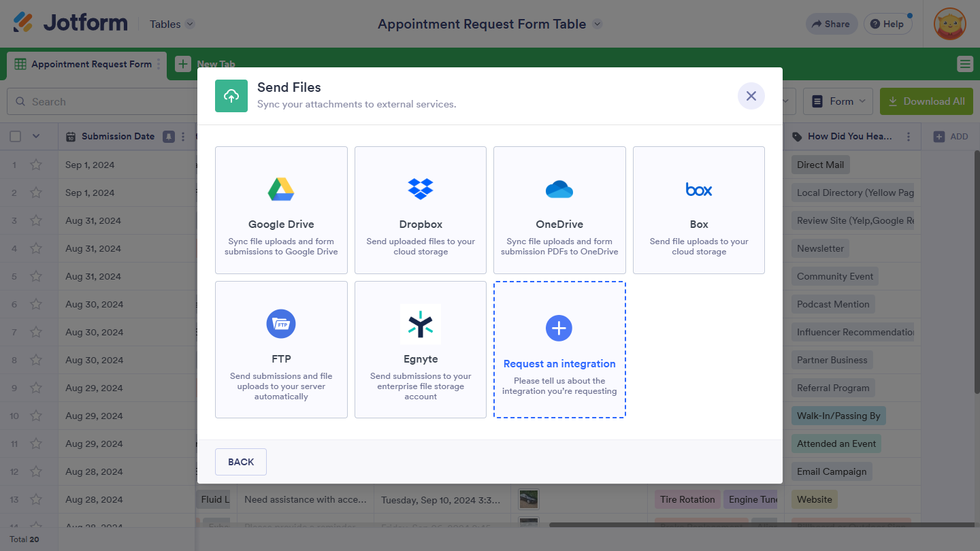Click the Appointment Request Form tab options dots

pyautogui.click(x=159, y=64)
